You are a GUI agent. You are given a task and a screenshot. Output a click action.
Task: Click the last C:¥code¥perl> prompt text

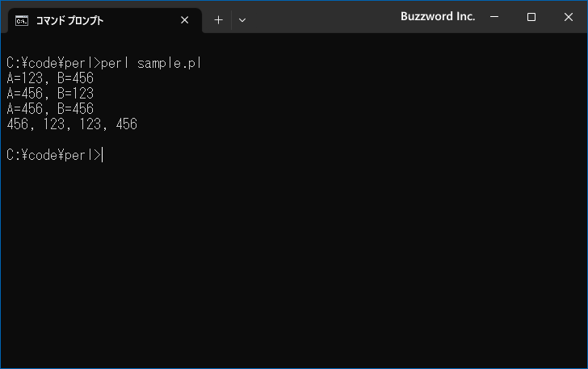53,155
